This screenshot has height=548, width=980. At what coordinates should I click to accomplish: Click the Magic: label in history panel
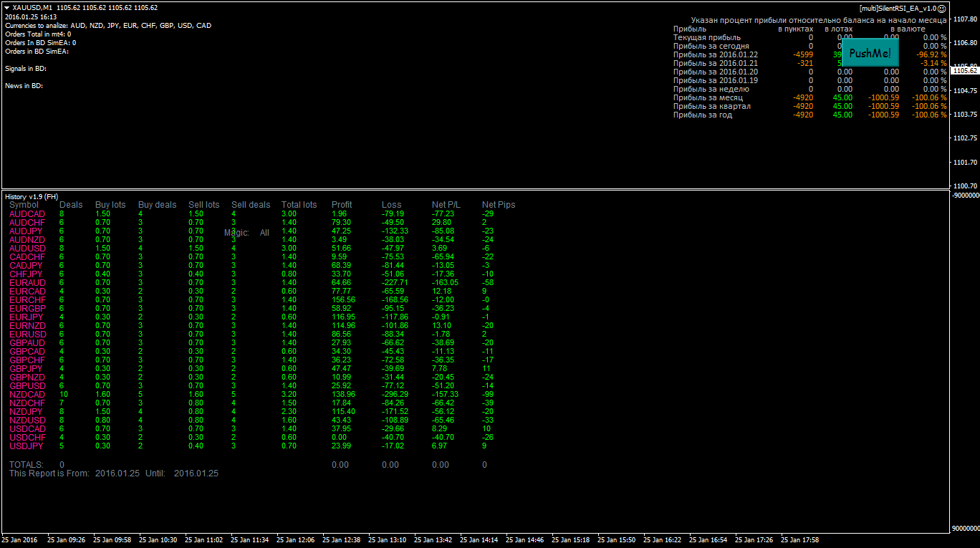pos(236,233)
